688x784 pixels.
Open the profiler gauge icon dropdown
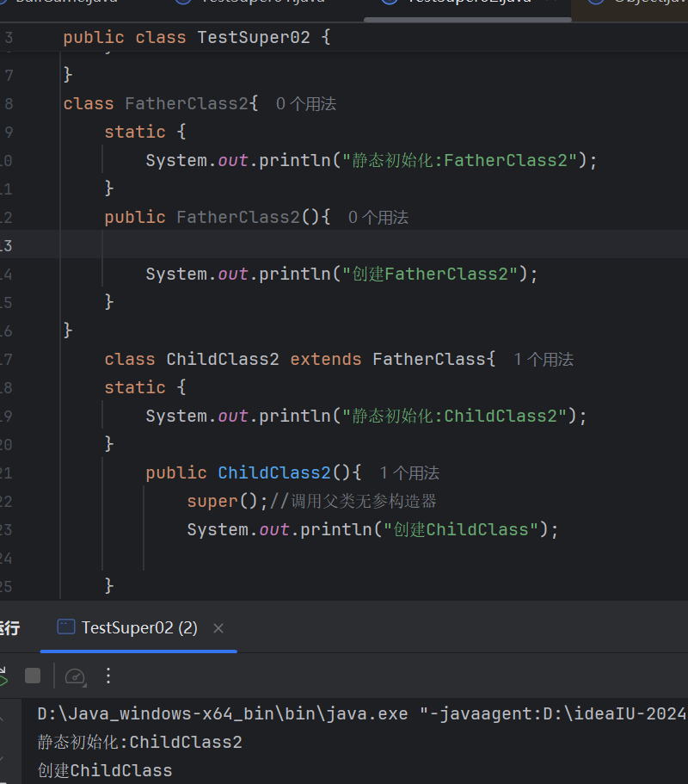click(77, 676)
